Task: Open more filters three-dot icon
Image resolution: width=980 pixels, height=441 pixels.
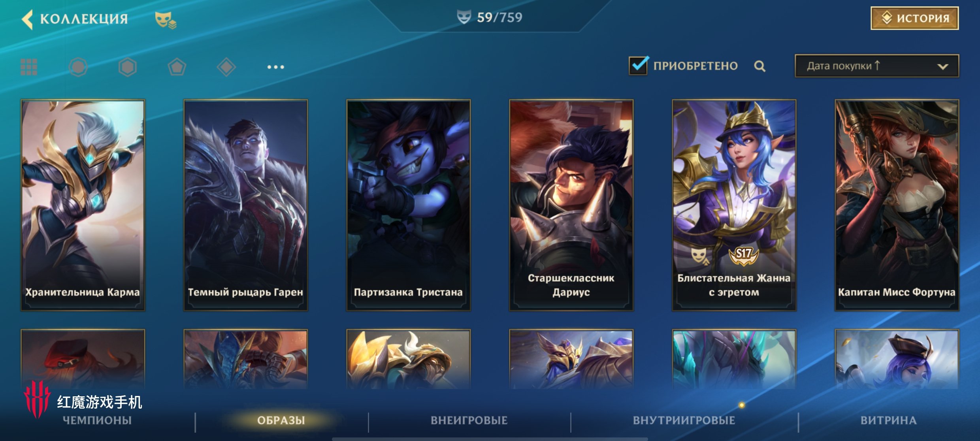Action: coord(275,67)
